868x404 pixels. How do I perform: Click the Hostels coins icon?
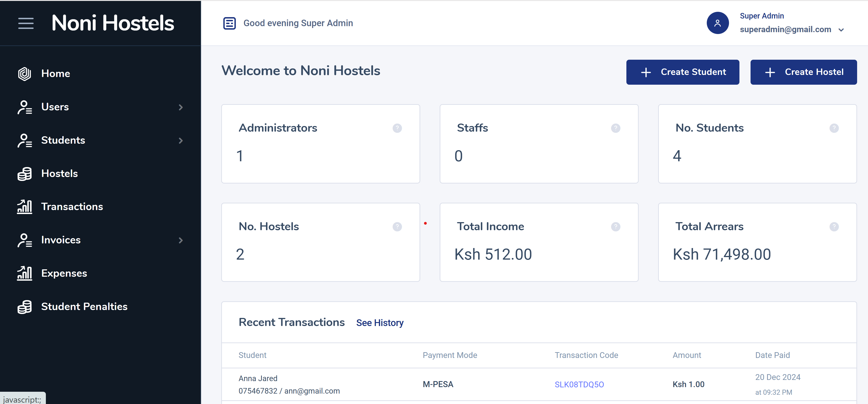tap(25, 174)
